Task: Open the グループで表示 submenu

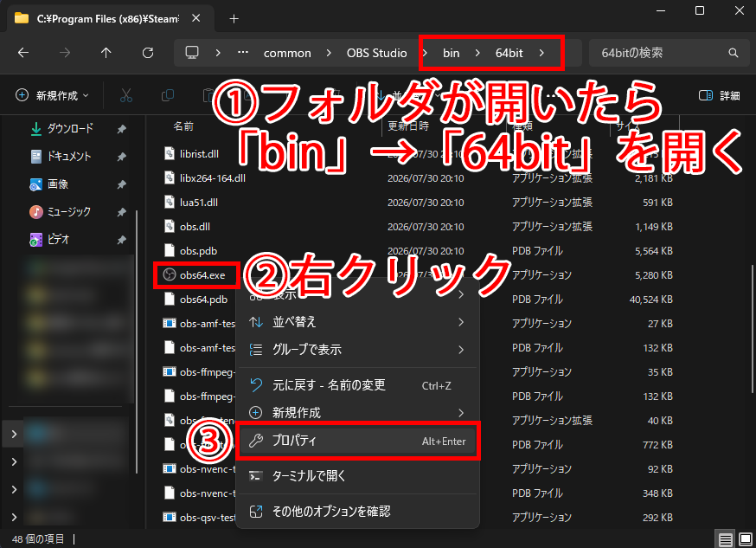Action: [357, 349]
